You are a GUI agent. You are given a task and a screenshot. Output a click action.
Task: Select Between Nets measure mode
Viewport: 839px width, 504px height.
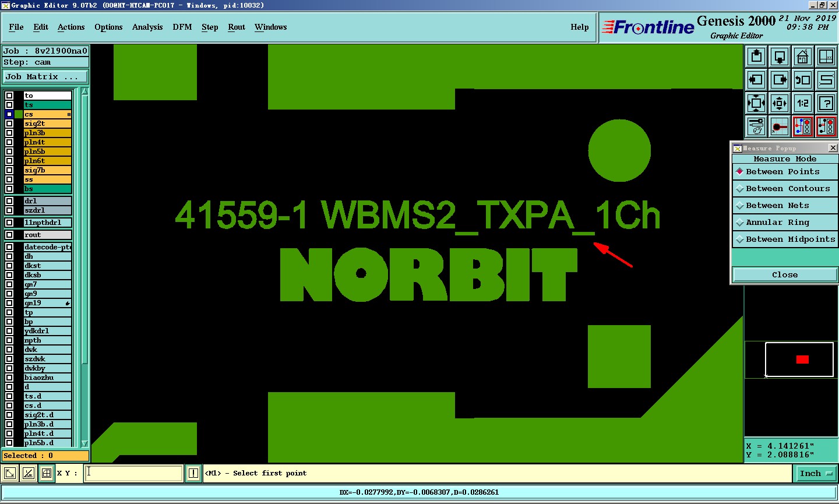click(785, 205)
